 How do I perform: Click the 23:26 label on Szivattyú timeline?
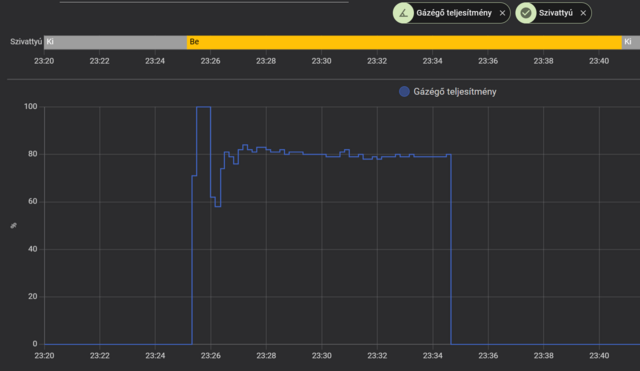click(210, 61)
